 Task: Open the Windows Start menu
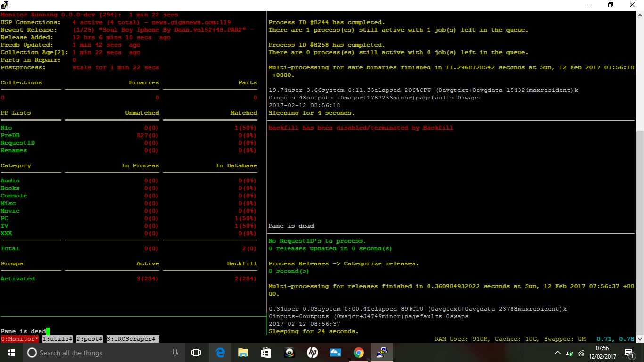[11, 353]
